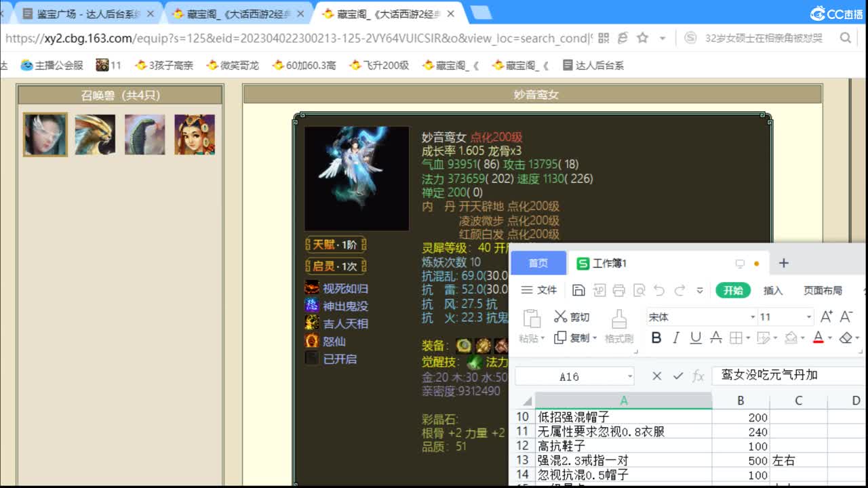Switch to the 页面布局 ribbon tab
This screenshot has width=868, height=488.
click(x=823, y=290)
